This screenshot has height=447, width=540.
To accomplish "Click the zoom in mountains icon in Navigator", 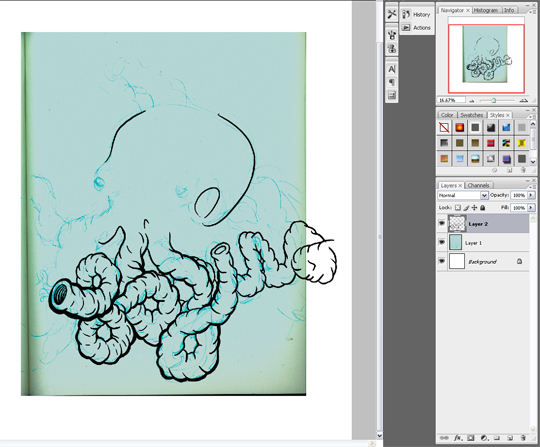I will point(523,100).
